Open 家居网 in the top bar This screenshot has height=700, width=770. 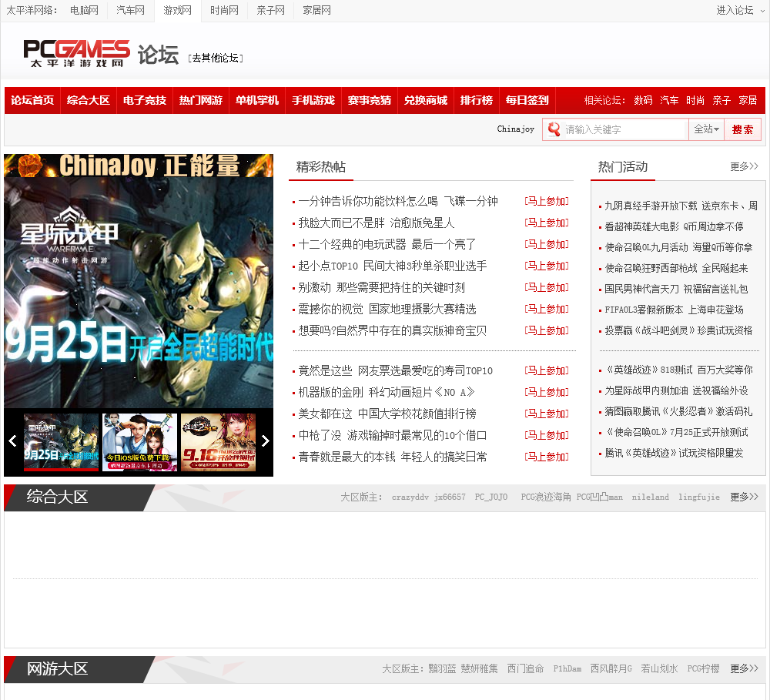coord(316,10)
